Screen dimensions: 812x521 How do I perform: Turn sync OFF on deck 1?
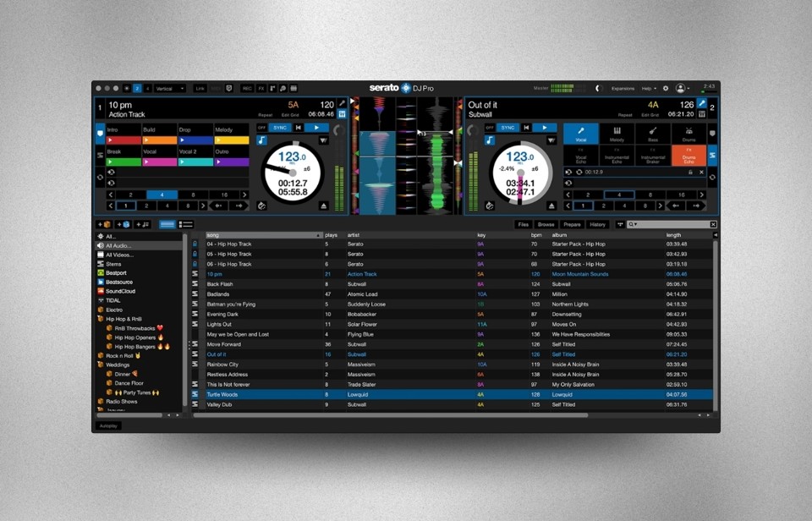(x=261, y=128)
